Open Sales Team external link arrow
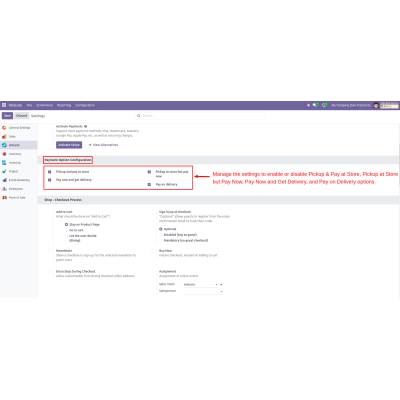The width and height of the screenshot is (400, 400). 221,285
